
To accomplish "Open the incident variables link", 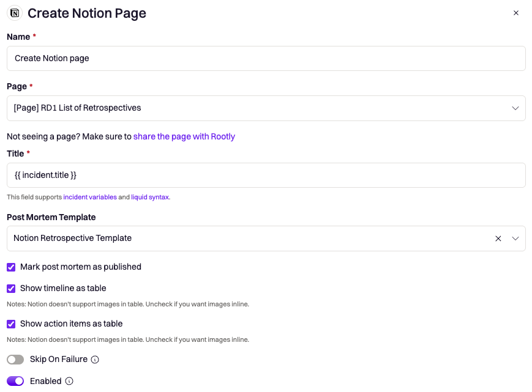I will pyautogui.click(x=90, y=197).
